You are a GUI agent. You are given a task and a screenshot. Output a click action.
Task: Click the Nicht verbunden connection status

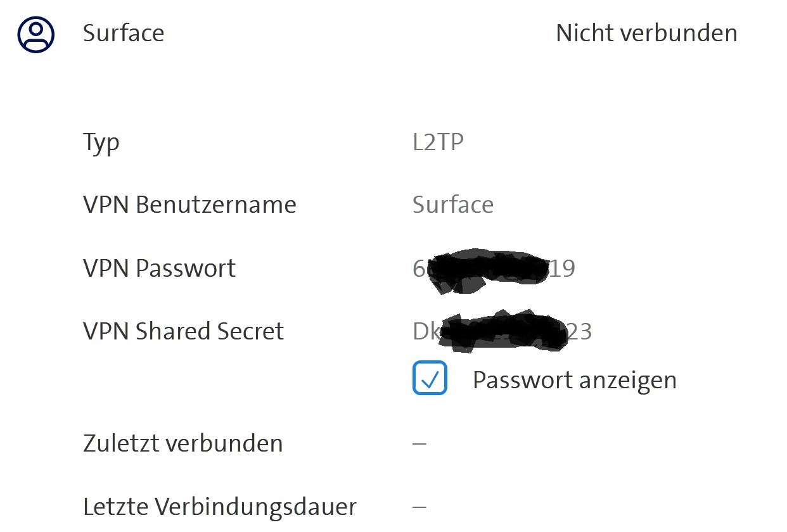click(646, 34)
